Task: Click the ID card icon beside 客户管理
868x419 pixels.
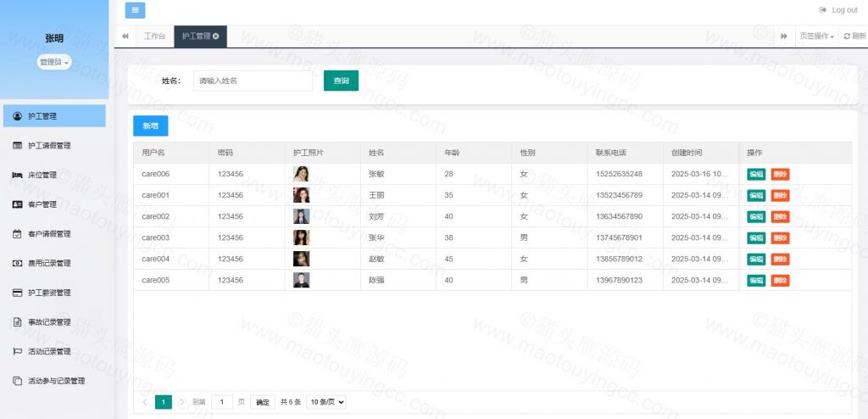Action: pyautogui.click(x=17, y=204)
